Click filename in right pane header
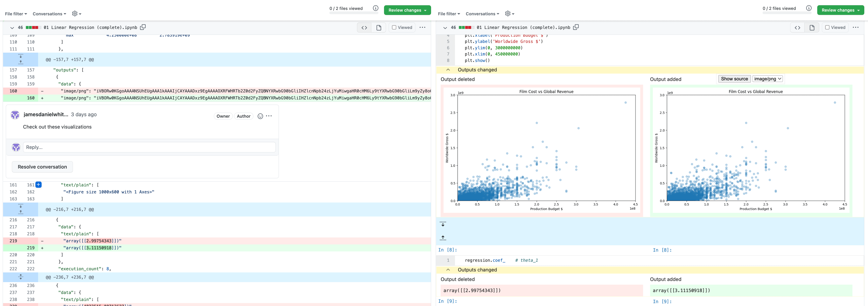Viewport: 868px width, 306px height. click(x=523, y=28)
